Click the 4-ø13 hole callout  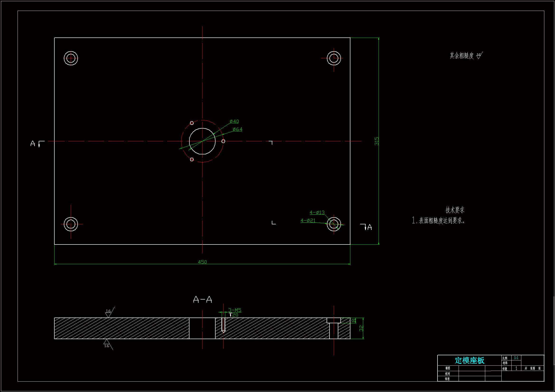coord(317,212)
